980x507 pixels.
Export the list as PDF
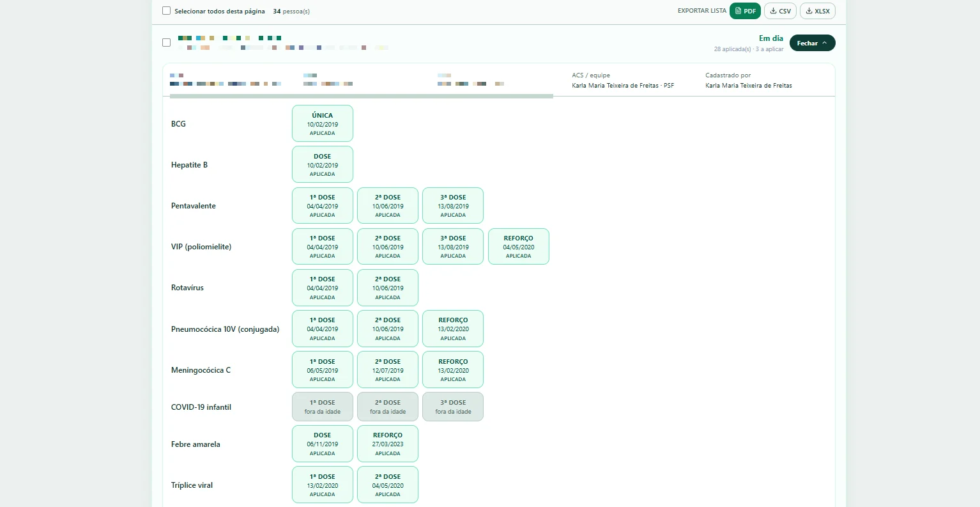pos(745,11)
